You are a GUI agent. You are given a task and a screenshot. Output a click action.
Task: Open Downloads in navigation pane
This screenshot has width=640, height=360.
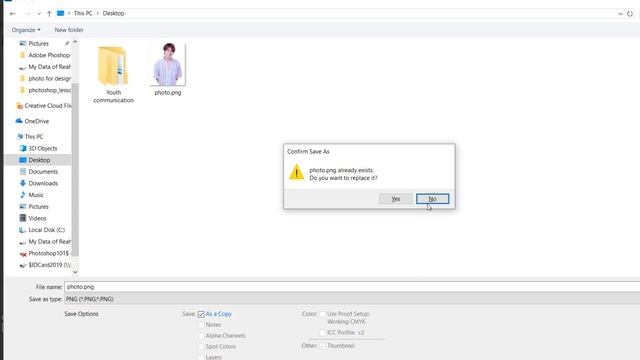pos(43,183)
